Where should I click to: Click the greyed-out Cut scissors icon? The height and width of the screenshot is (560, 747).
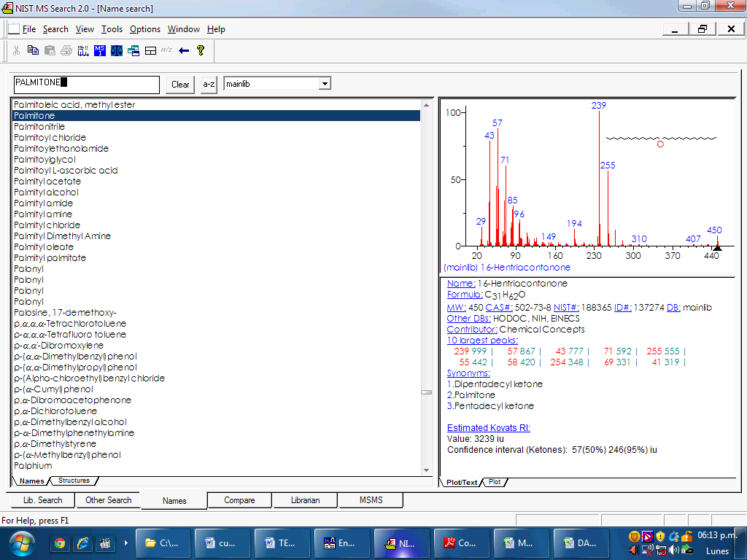(x=16, y=50)
